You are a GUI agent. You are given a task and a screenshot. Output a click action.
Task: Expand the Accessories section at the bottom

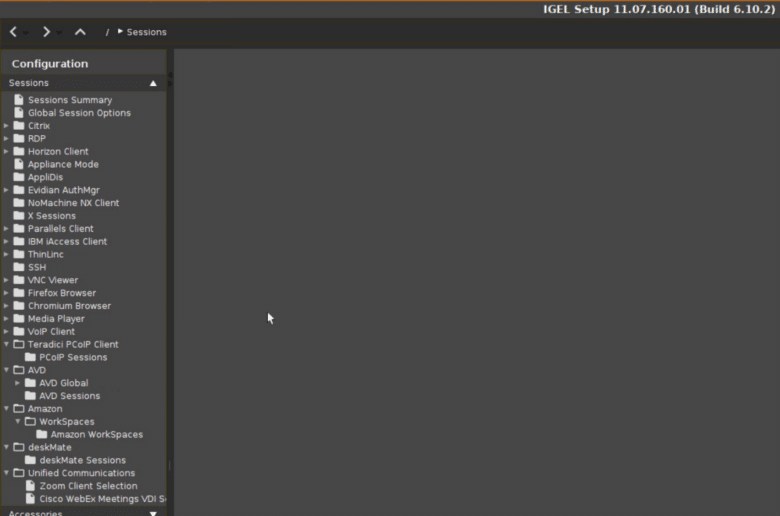(x=83, y=513)
